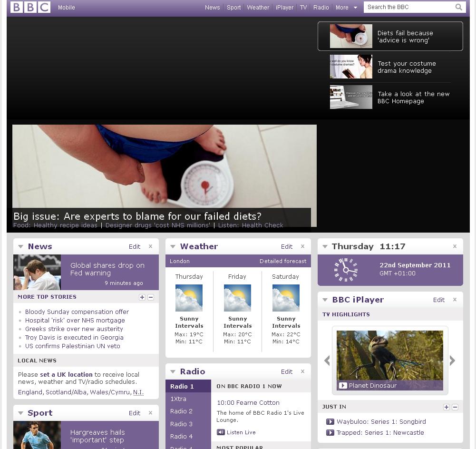
Task: Open Bloody Sunday compensation offer story
Action: pyautogui.click(x=77, y=312)
